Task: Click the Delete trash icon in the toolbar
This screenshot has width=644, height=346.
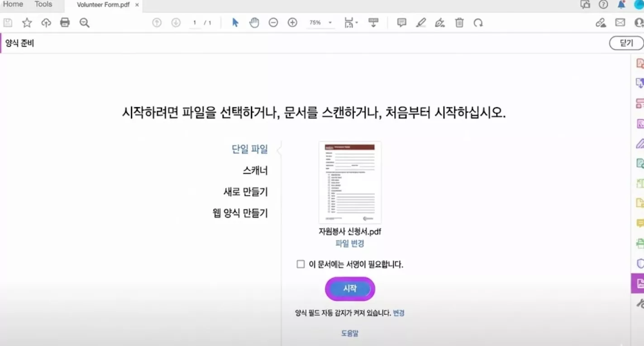Action: point(459,22)
